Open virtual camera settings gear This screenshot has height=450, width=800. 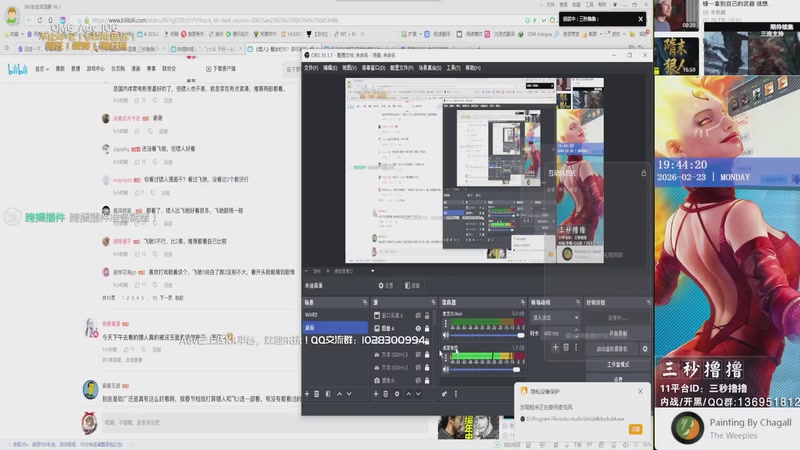coord(645,349)
